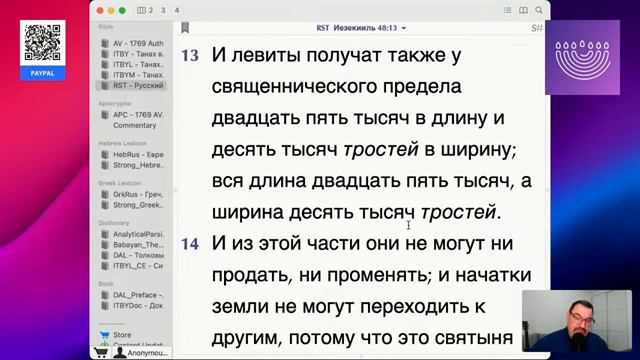Click the black shopping cart icon at bottom
640x360 pixels.
click(x=101, y=352)
